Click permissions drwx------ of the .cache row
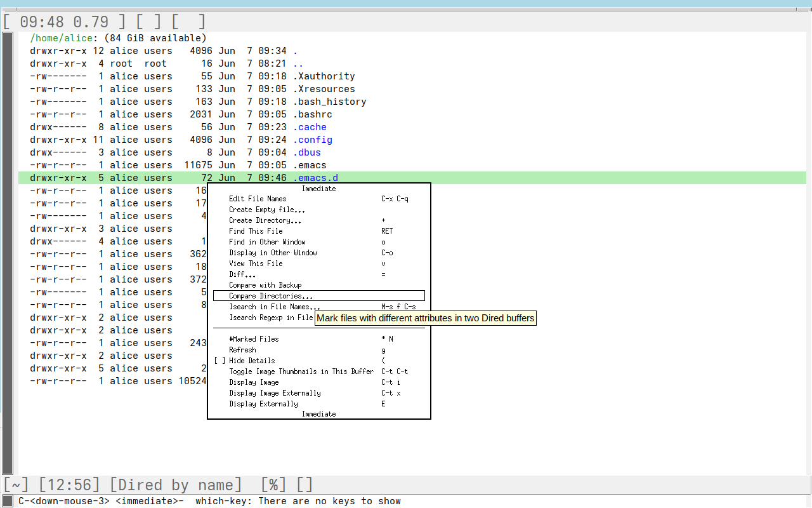Viewport: 812px width, 508px height. (x=58, y=127)
